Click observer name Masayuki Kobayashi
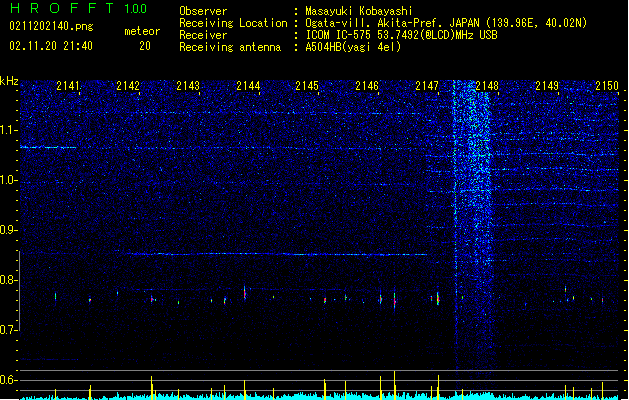The height and width of the screenshot is (400, 629). (359, 11)
